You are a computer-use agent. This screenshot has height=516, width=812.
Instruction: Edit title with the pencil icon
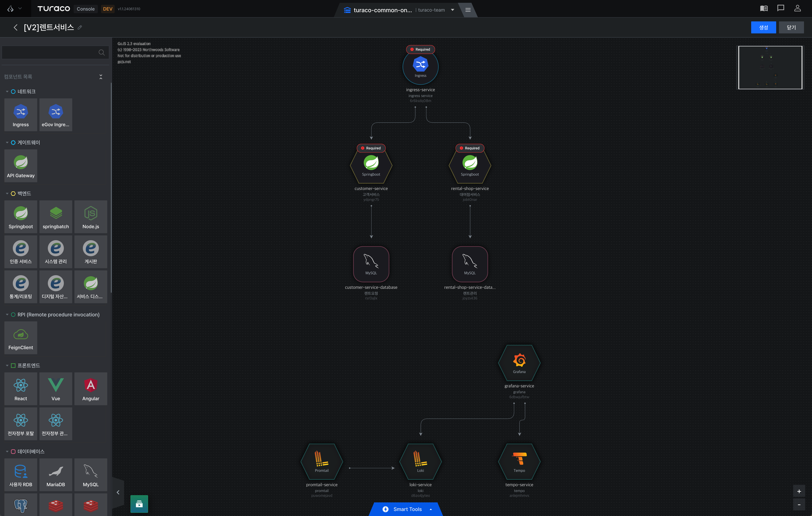80,28
